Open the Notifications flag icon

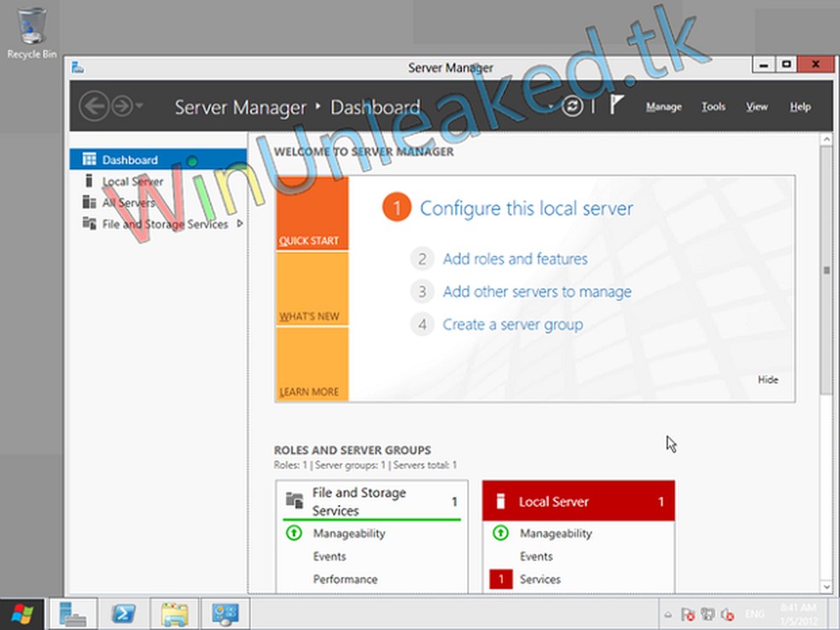pos(615,106)
